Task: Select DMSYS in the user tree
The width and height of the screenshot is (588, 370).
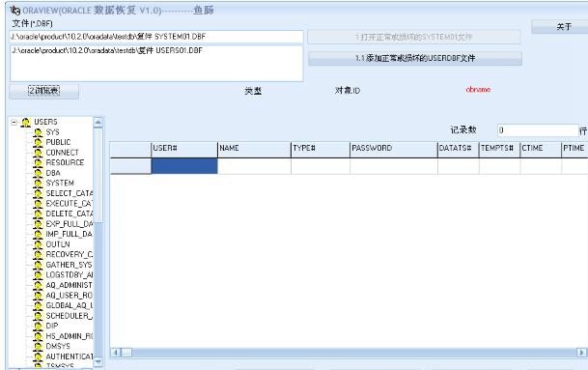Action: pos(58,346)
